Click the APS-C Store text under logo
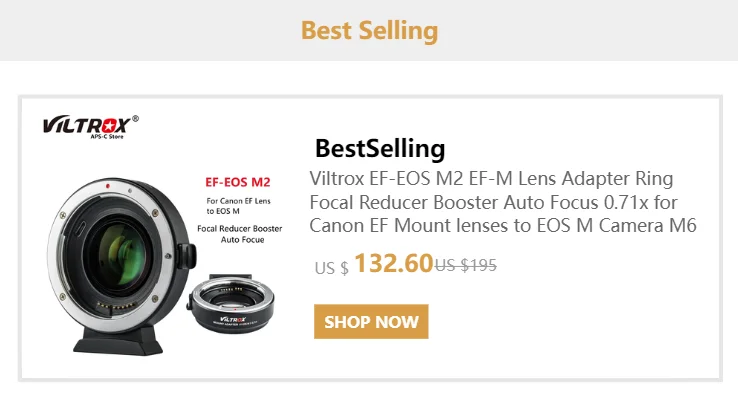This screenshot has height=418, width=738. [105, 138]
